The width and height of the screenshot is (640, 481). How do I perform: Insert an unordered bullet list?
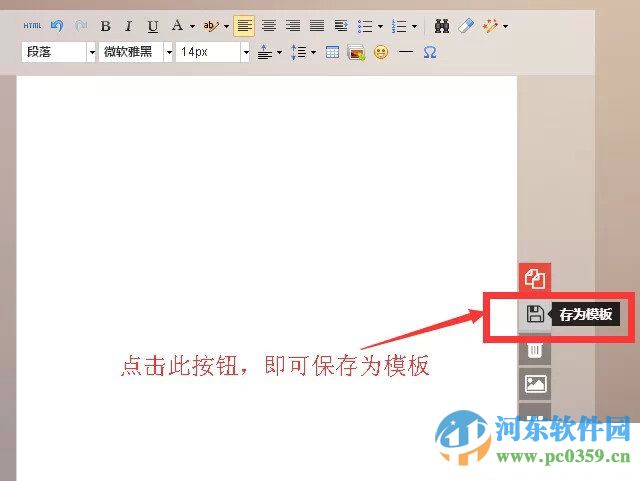click(x=365, y=26)
